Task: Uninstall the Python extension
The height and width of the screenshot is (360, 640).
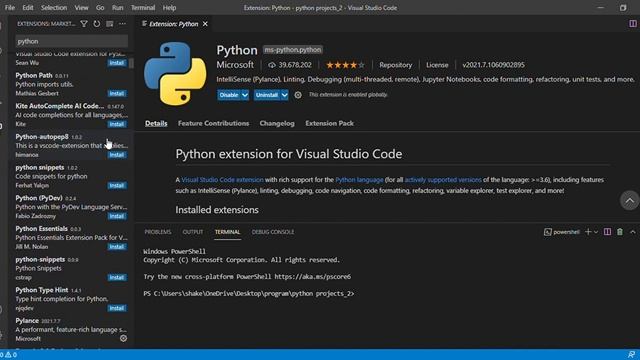Action: coord(267,95)
